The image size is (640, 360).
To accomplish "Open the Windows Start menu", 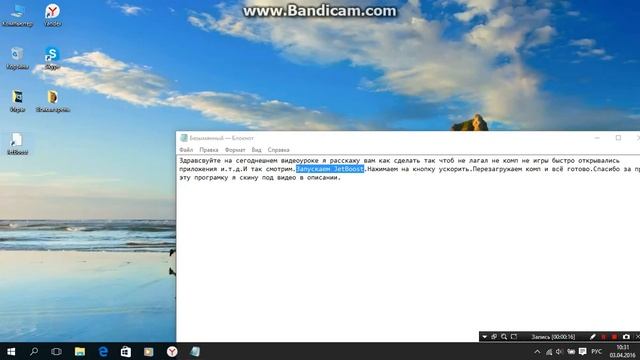I will coord(11,351).
